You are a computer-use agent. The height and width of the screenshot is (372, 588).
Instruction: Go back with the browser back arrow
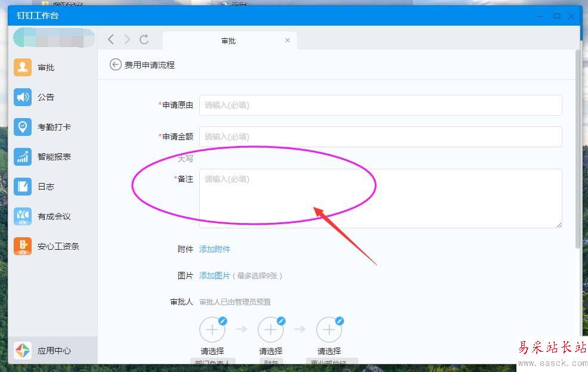(x=111, y=39)
